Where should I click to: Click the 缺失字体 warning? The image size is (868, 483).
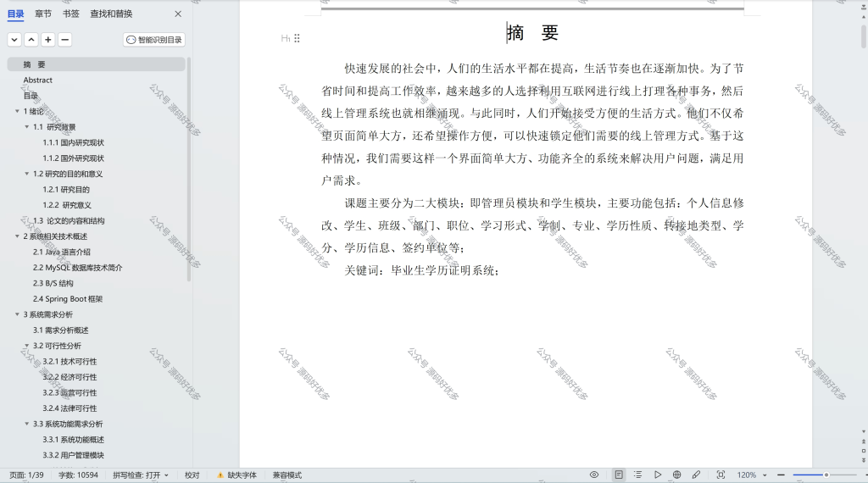click(237, 475)
